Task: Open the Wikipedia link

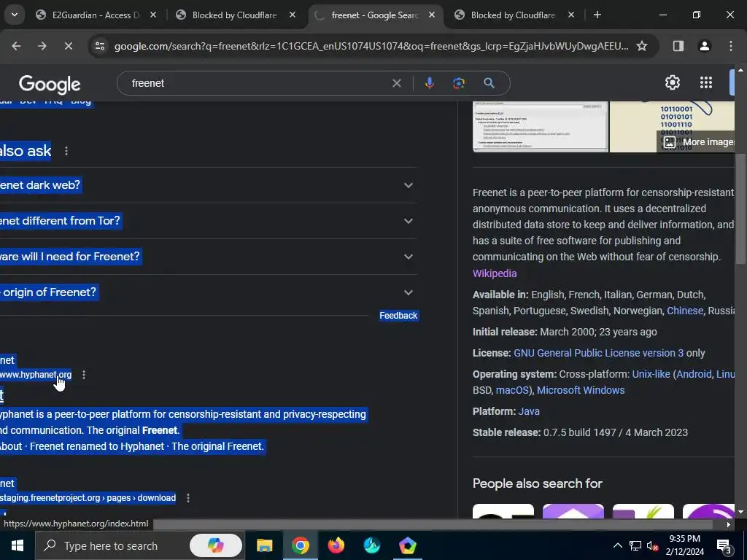Action: point(495,273)
